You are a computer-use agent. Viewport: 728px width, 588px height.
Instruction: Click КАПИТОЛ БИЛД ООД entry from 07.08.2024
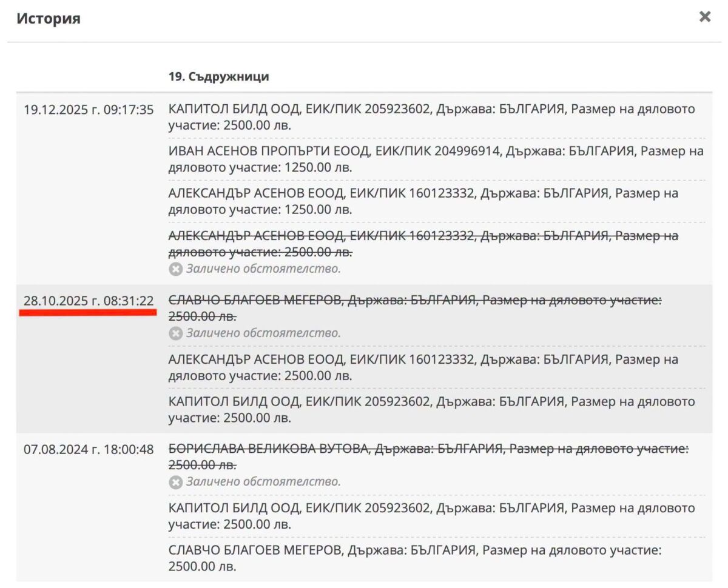point(432,516)
